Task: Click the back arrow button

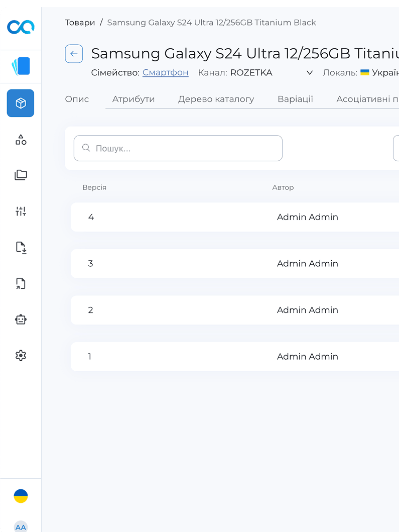Action: [x=74, y=54]
